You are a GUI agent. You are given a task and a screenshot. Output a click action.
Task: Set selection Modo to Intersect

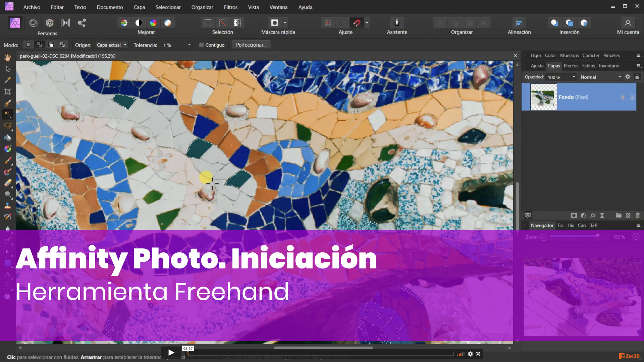pos(62,45)
